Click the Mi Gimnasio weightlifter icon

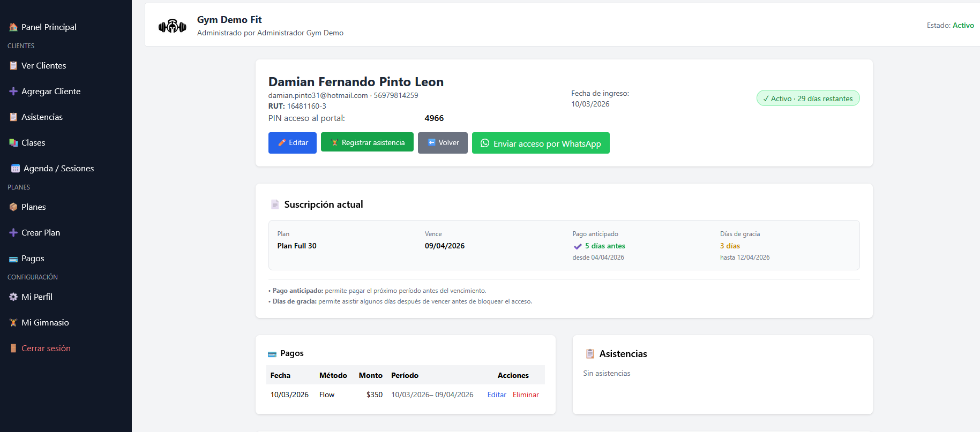point(13,323)
